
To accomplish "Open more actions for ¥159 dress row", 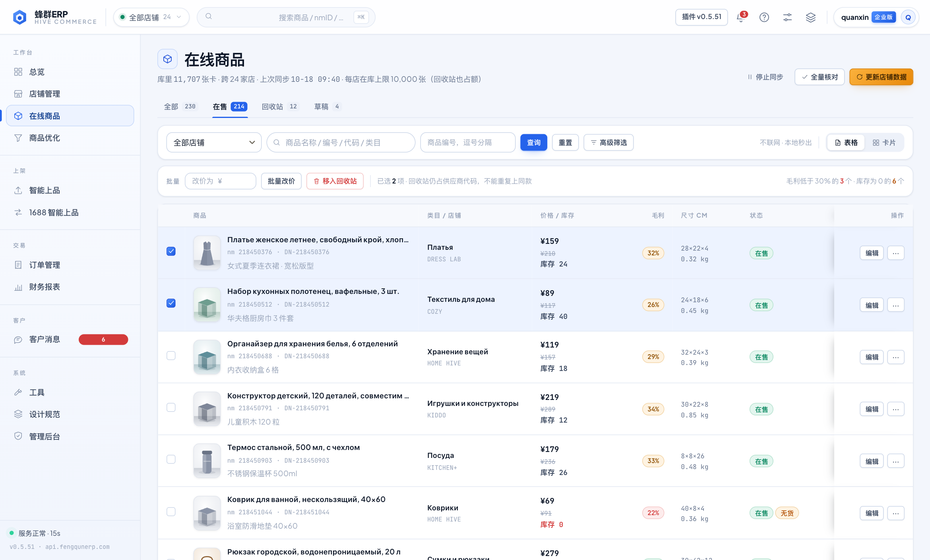I will tap(896, 253).
